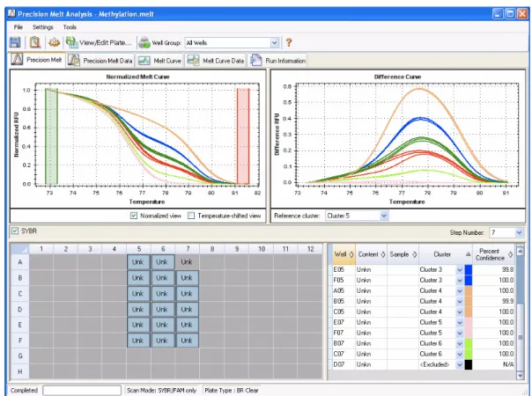
Task: Sort table by Well column header
Action: [344, 254]
